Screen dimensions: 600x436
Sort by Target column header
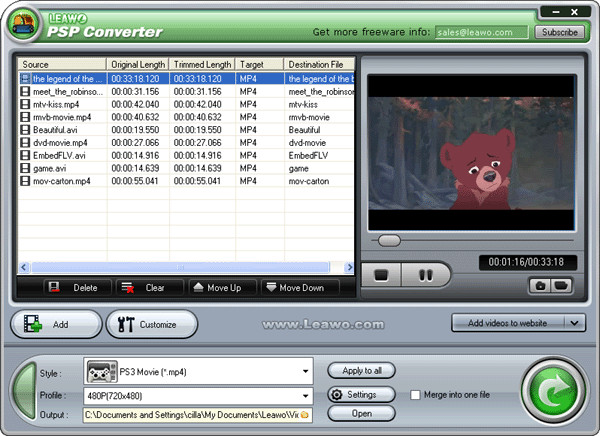[x=259, y=64]
